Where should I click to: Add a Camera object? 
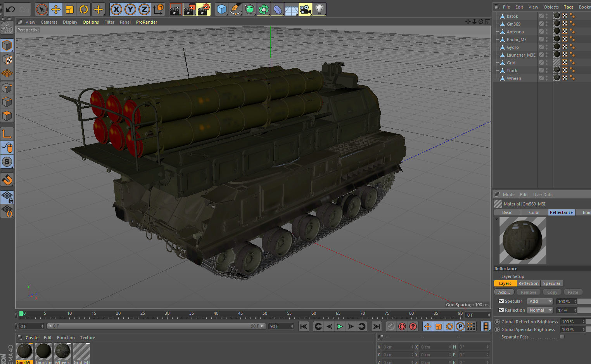point(305,9)
